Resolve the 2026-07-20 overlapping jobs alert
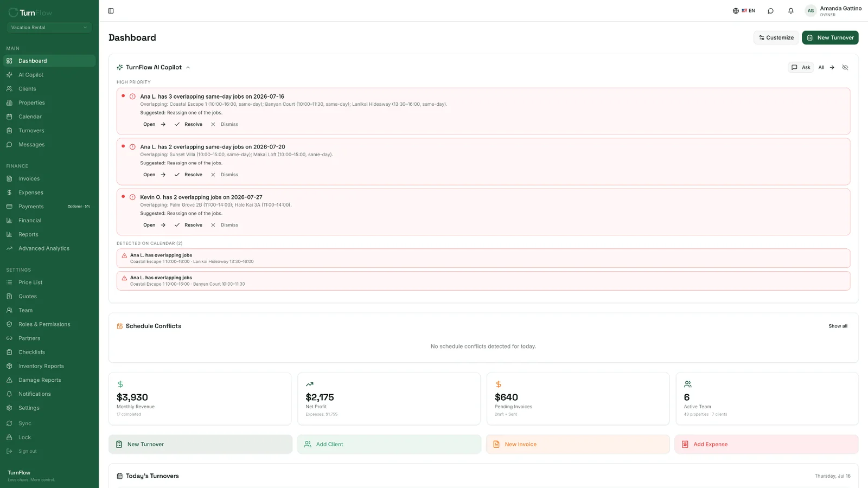Screen dimensions: 868x488 (188, 175)
